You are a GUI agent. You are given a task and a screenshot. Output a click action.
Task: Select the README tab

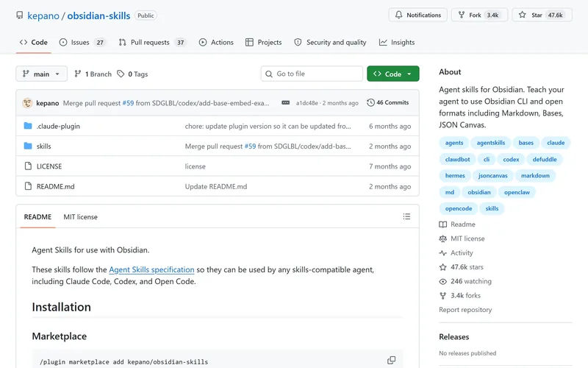pyautogui.click(x=37, y=216)
